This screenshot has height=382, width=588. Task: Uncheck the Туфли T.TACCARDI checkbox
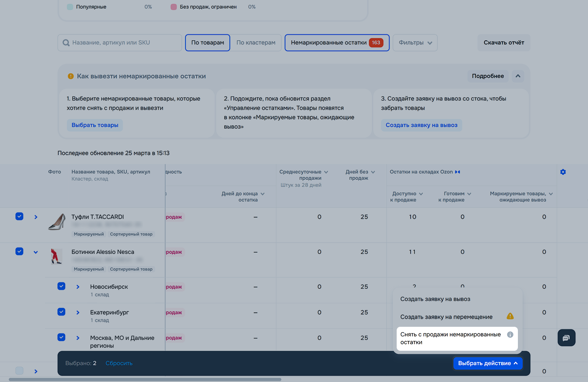click(x=19, y=217)
